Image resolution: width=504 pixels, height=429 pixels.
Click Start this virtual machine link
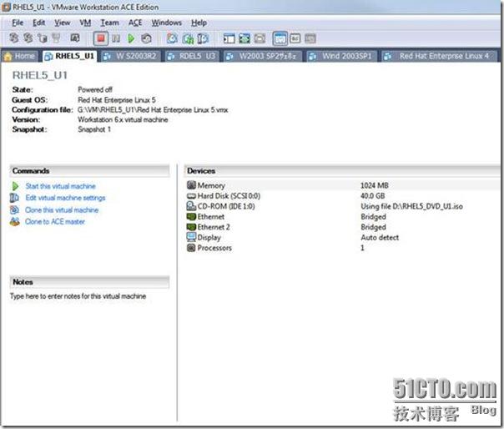pos(60,186)
